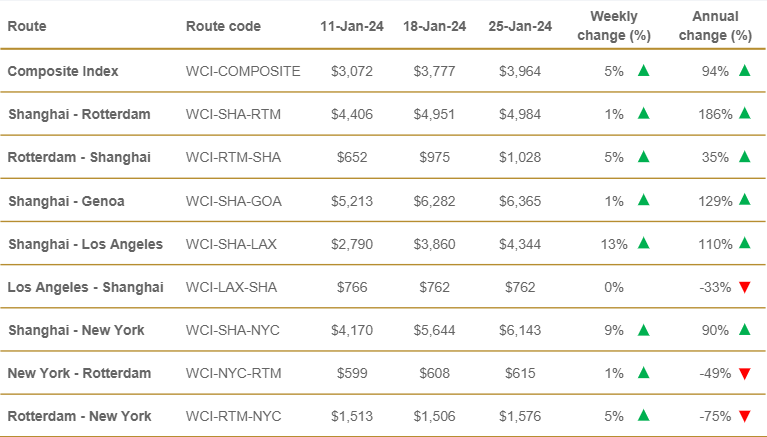This screenshot has height=437, width=767.
Task: Select the Route column header
Action: click(27, 26)
